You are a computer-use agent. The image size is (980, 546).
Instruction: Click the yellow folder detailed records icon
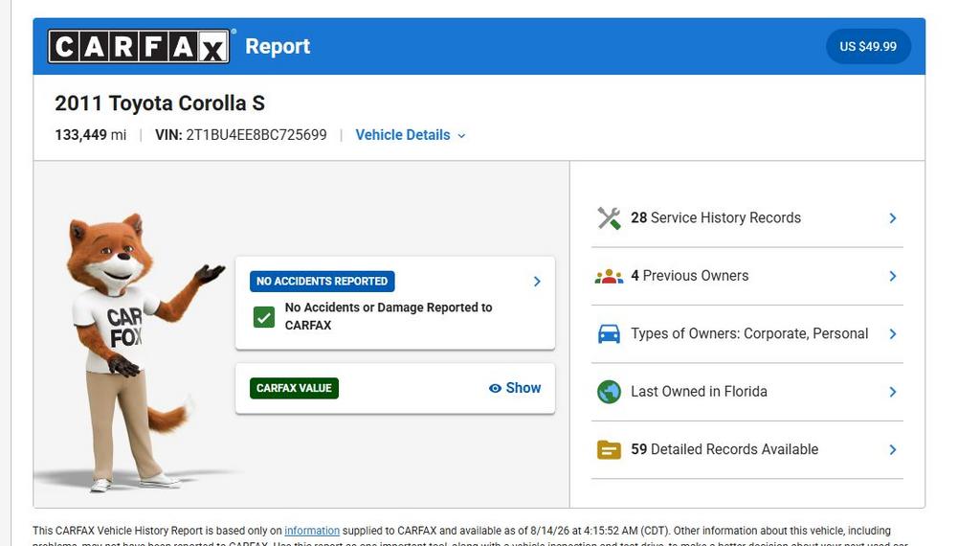point(609,449)
